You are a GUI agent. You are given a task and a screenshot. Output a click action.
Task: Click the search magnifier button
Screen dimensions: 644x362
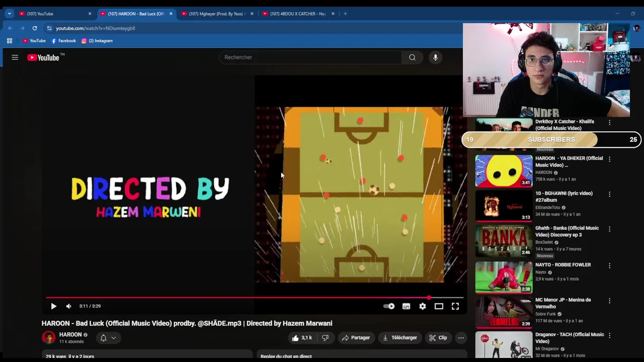point(412,57)
